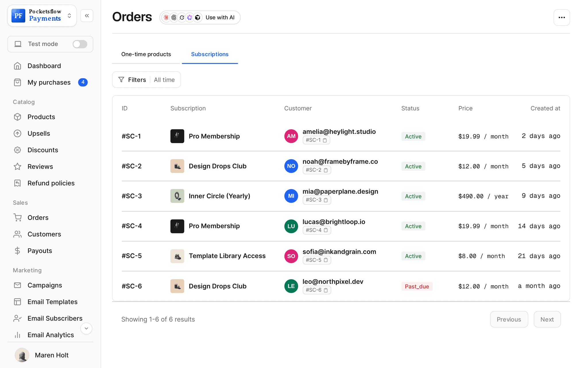This screenshot has width=588, height=368.
Task: Copy the #SC-5 ID under sofia's email
Action: click(326, 260)
